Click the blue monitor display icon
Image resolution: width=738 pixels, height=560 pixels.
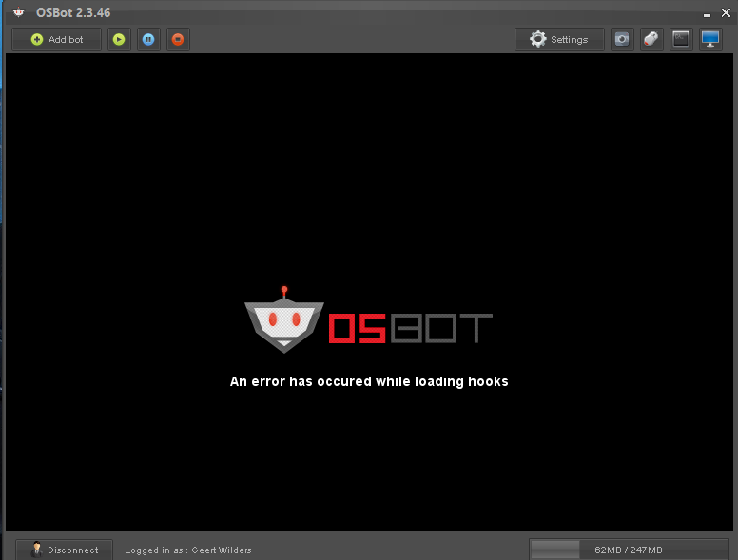[x=710, y=40]
